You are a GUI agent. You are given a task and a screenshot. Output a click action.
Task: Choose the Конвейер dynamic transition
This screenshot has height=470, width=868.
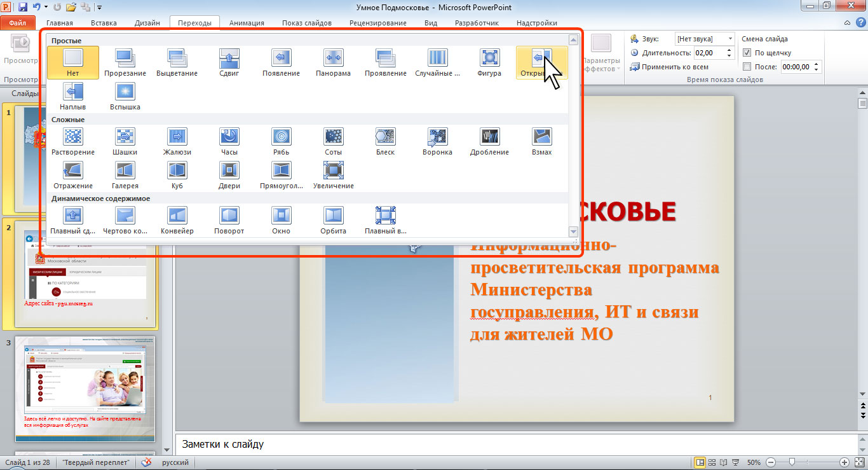pyautogui.click(x=177, y=220)
